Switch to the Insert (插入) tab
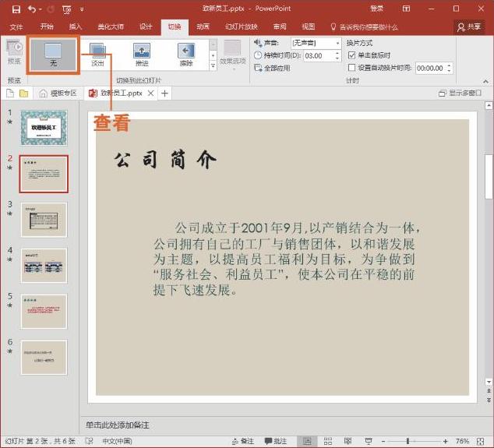Image resolution: width=494 pixels, height=448 pixels. click(x=76, y=26)
